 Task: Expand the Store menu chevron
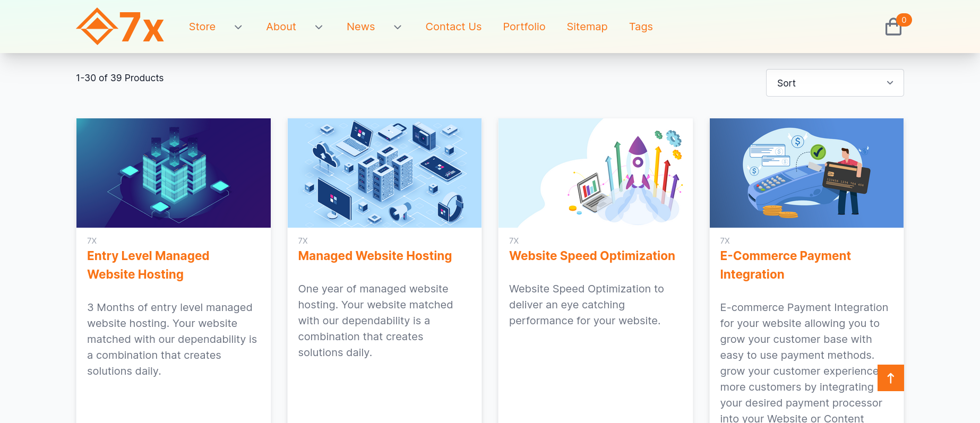point(238,27)
